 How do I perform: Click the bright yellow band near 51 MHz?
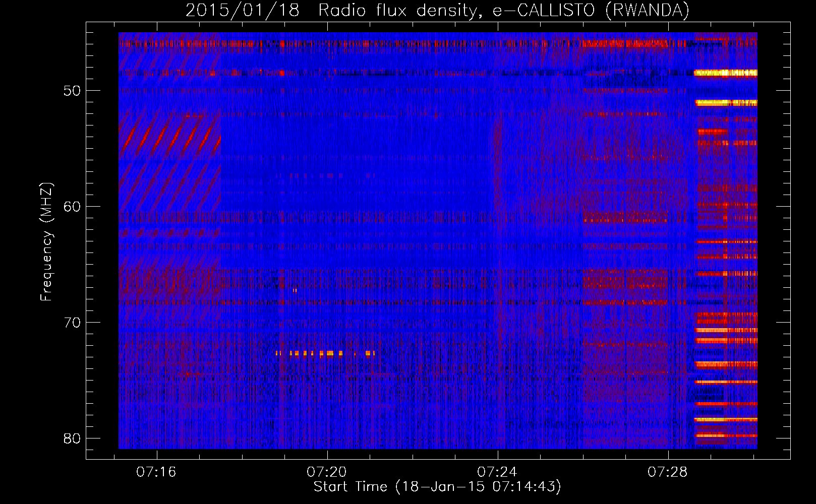click(x=726, y=103)
